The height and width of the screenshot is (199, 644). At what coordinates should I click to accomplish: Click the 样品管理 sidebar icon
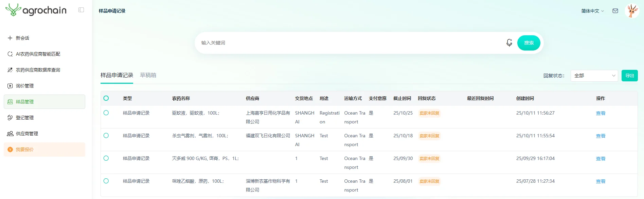tap(10, 102)
